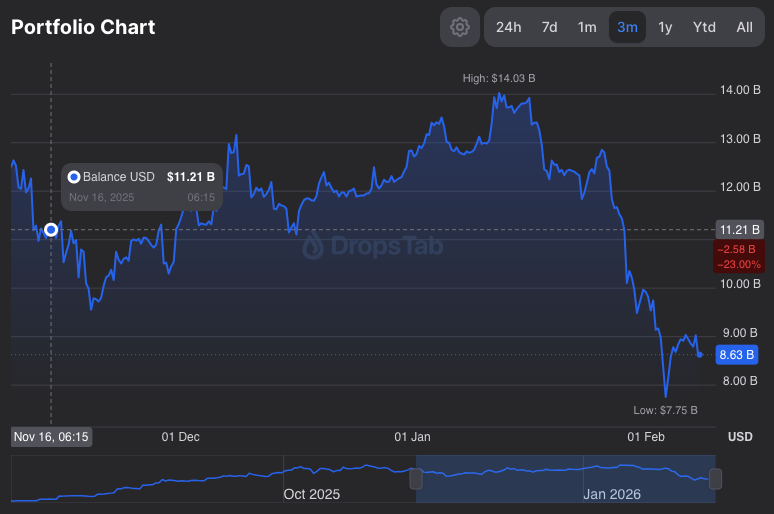Show All time portfolio history

pyautogui.click(x=744, y=27)
